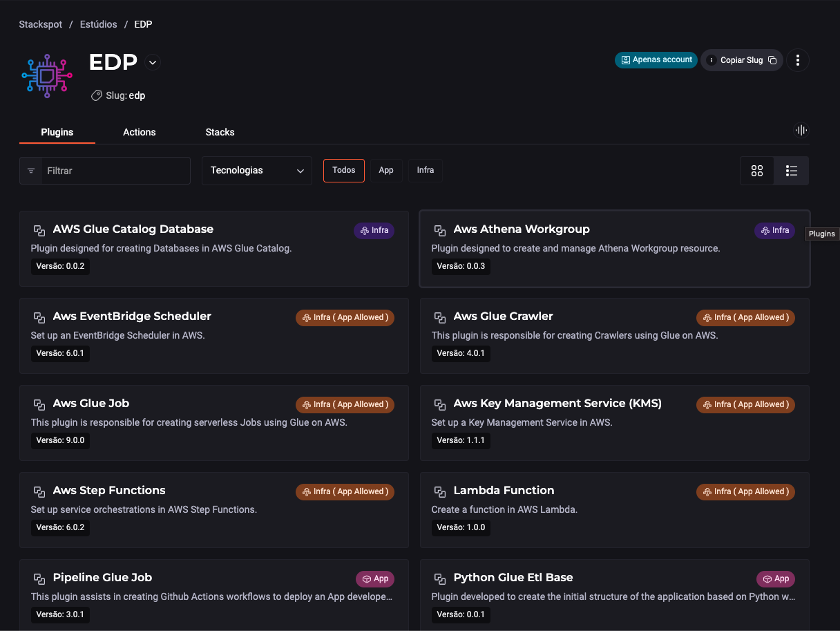Click Infra badge on AWS Glue Catalog Database
Viewport: 840px width, 631px height.
click(x=374, y=230)
